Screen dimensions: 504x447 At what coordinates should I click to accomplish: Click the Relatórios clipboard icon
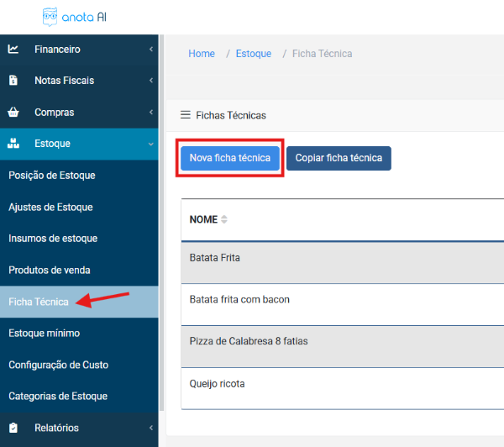click(13, 428)
